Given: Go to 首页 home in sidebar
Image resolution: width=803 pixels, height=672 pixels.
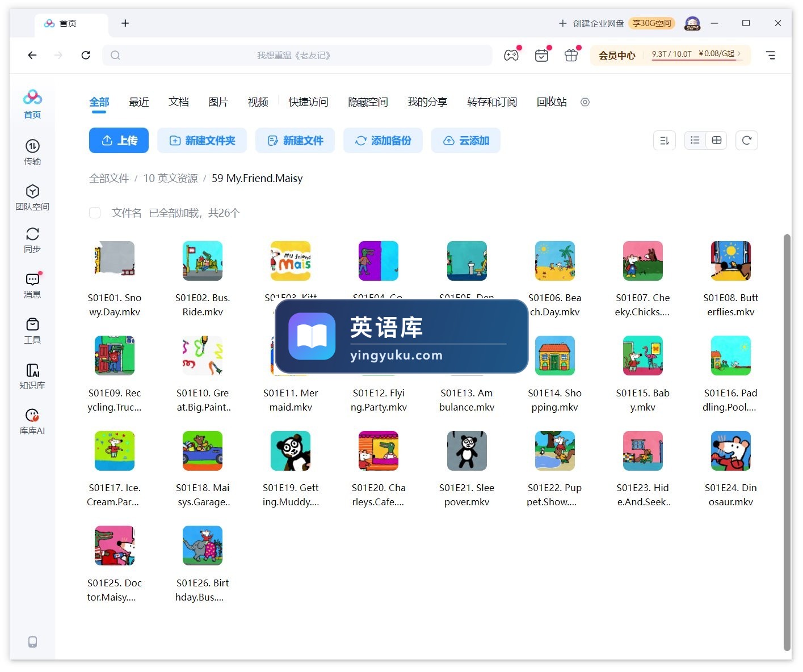Looking at the screenshot, I should pos(32,104).
